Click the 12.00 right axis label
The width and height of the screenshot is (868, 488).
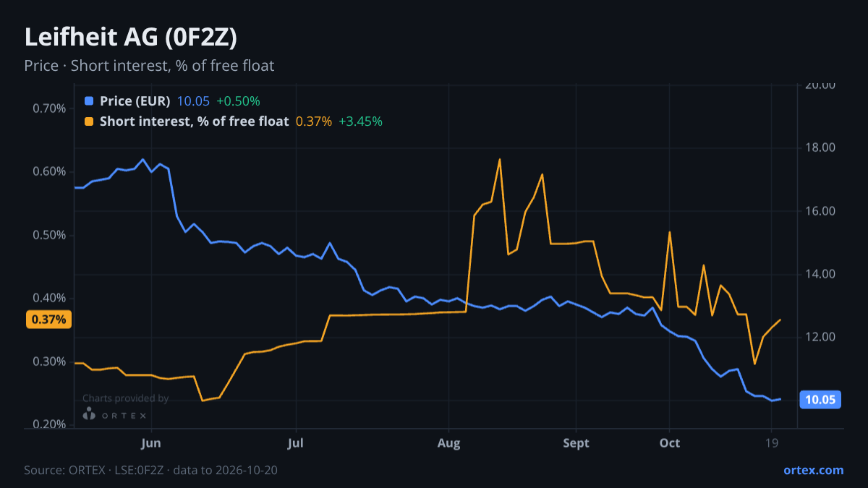(820, 338)
